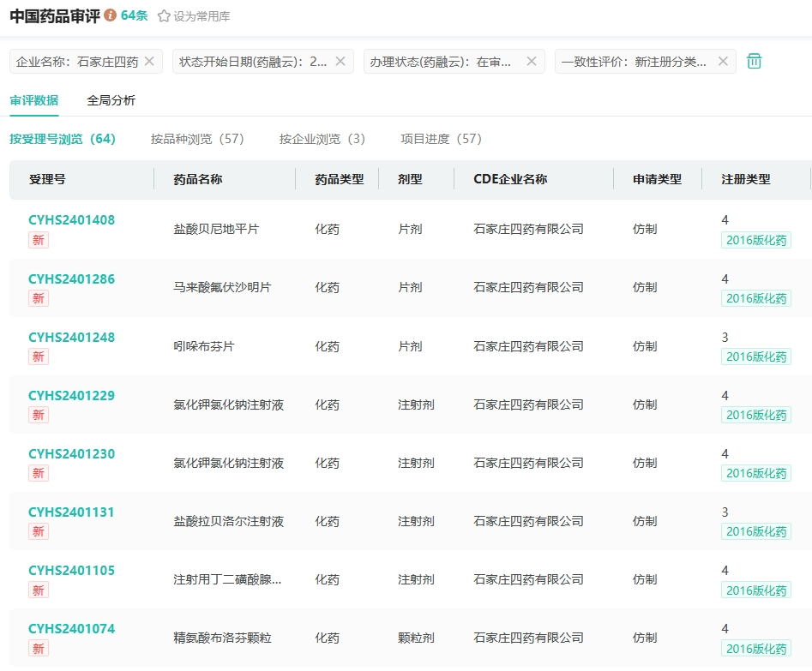The height and width of the screenshot is (671, 812).
Task: Remove the 一致性评价 filter tag
Action: pos(723,61)
